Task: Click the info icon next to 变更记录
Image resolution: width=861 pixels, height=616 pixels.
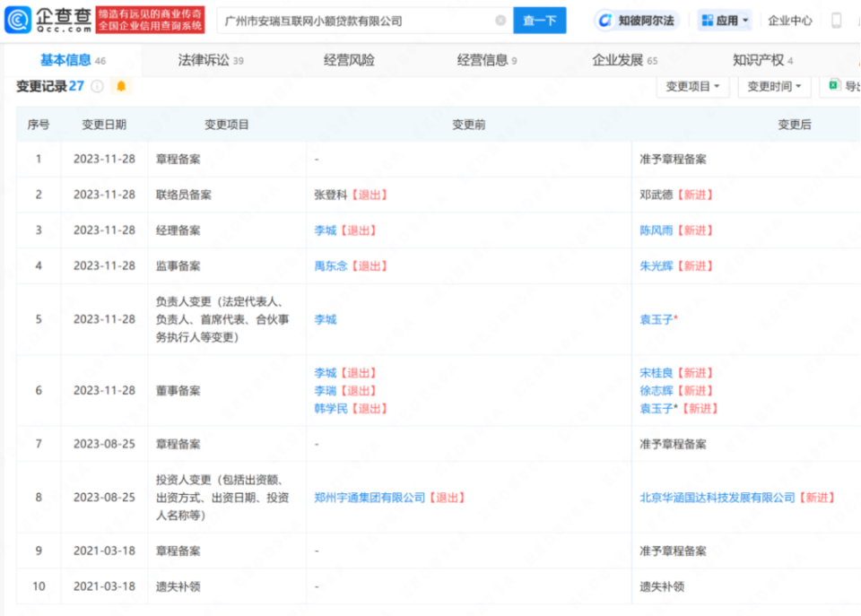Action: [x=97, y=86]
